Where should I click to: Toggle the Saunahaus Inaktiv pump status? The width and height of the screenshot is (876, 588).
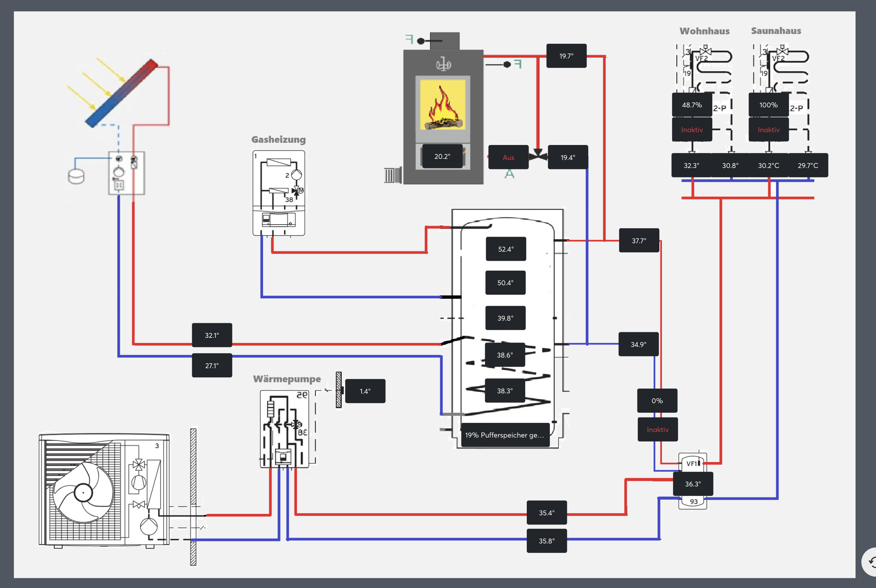pos(768,130)
